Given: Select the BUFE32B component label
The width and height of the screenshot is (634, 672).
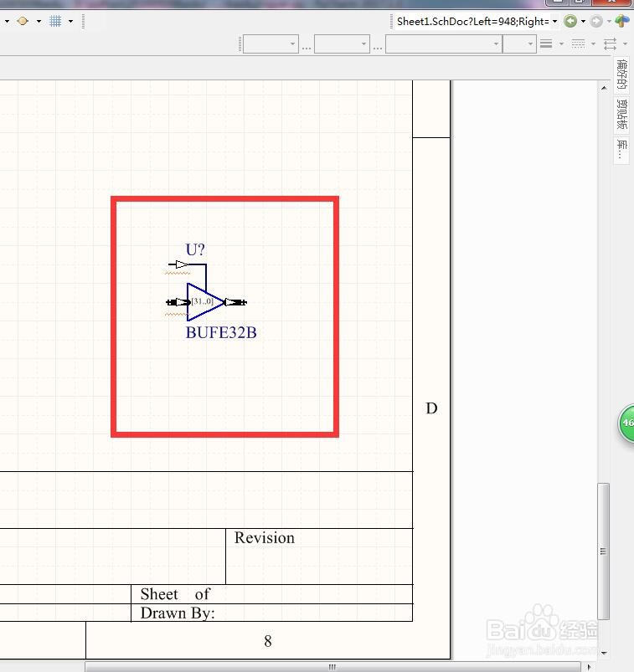Looking at the screenshot, I should pos(221,332).
